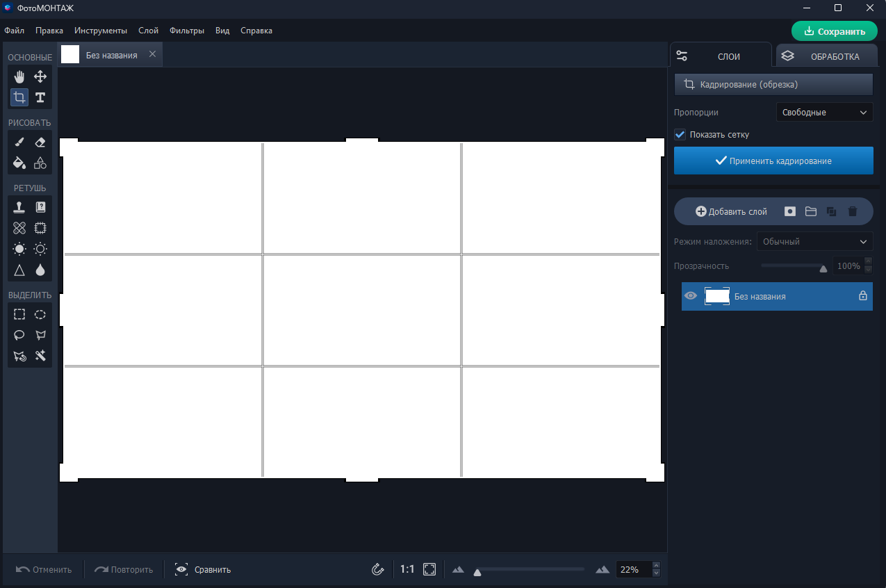Click the fit-to-screen frame icon
The image size is (886, 588).
pyautogui.click(x=429, y=569)
